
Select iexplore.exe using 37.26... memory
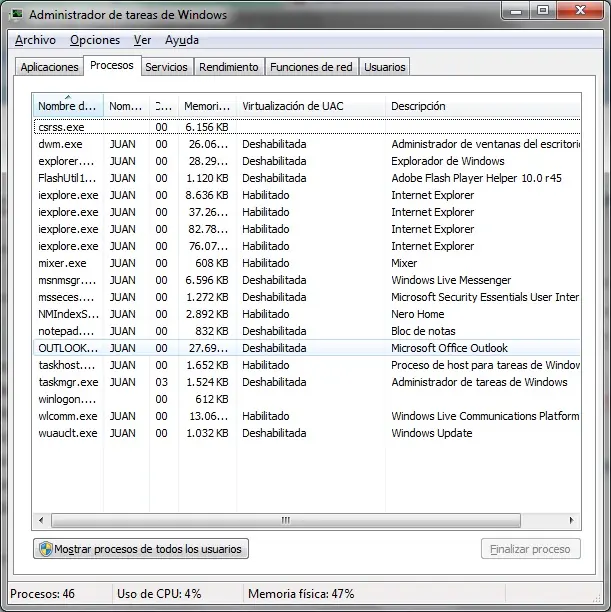tap(307, 212)
